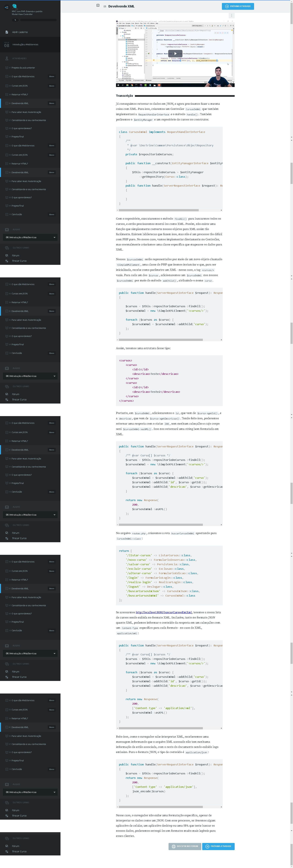Click the video icon beside the Devolvendo XML title
Screen dimensions: 293x868
click(x=98, y=5)
